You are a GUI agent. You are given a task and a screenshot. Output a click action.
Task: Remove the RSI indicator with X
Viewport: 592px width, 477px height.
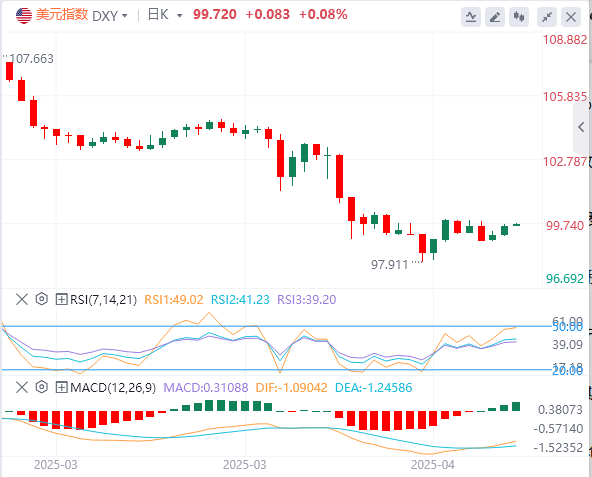[22, 299]
